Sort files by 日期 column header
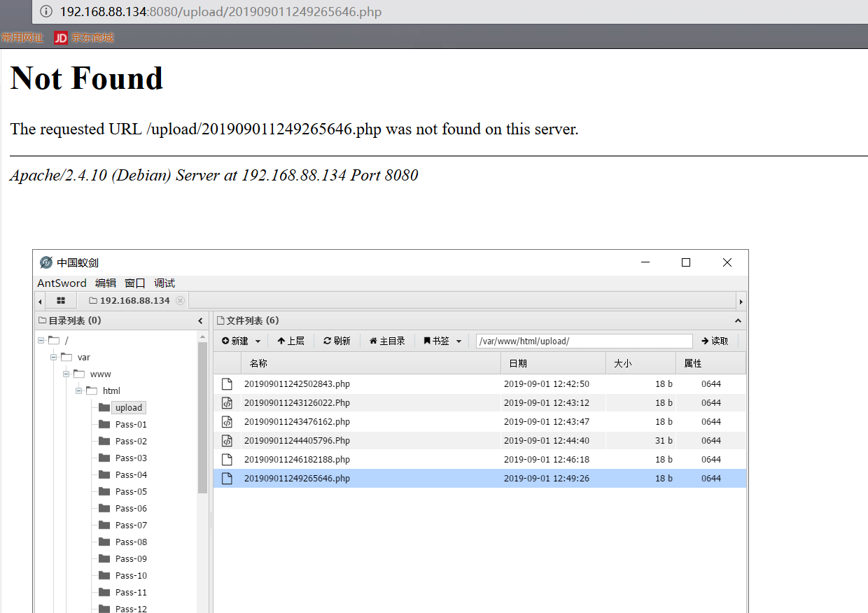The image size is (868, 613). pos(553,363)
